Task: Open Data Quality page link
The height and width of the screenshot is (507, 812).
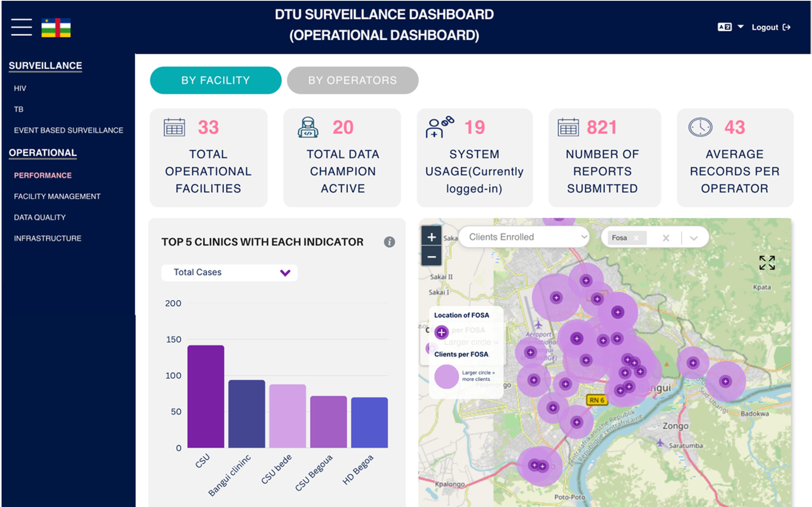Action: click(x=40, y=217)
